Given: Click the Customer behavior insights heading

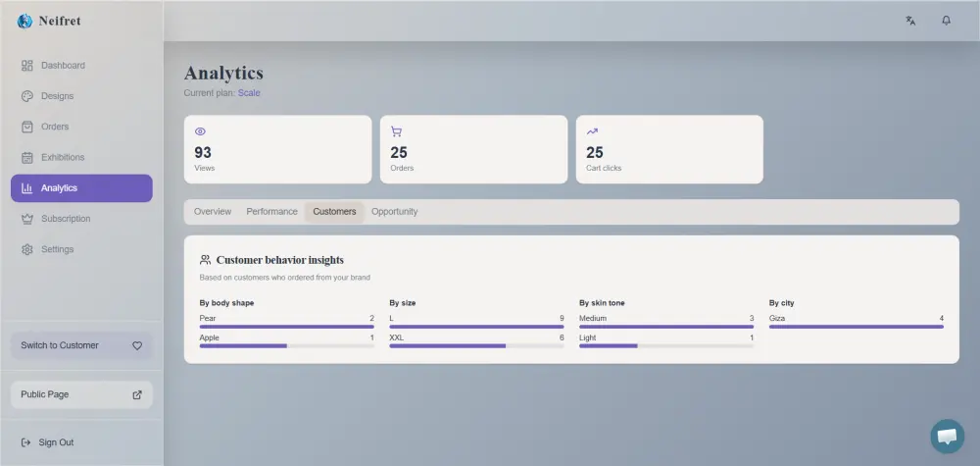Looking at the screenshot, I should click(280, 260).
